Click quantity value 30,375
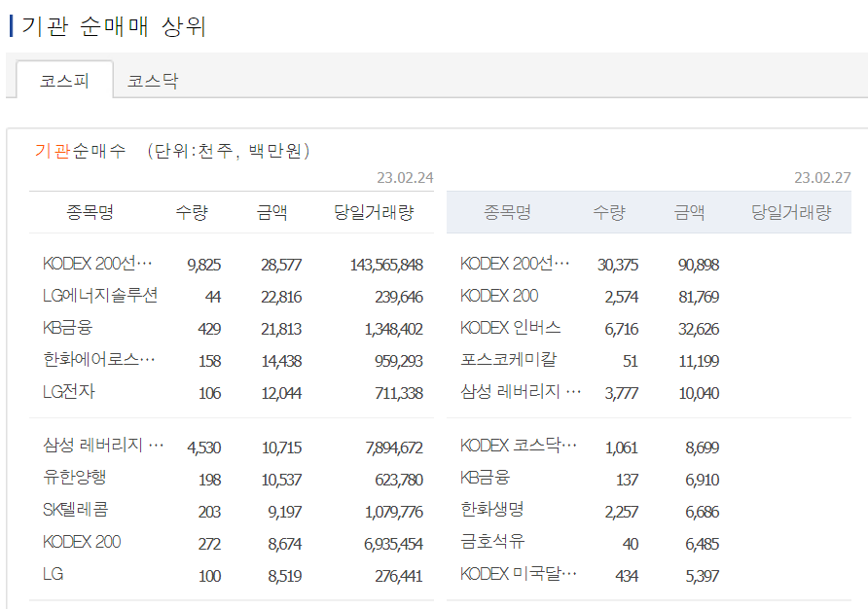 [x=618, y=266]
